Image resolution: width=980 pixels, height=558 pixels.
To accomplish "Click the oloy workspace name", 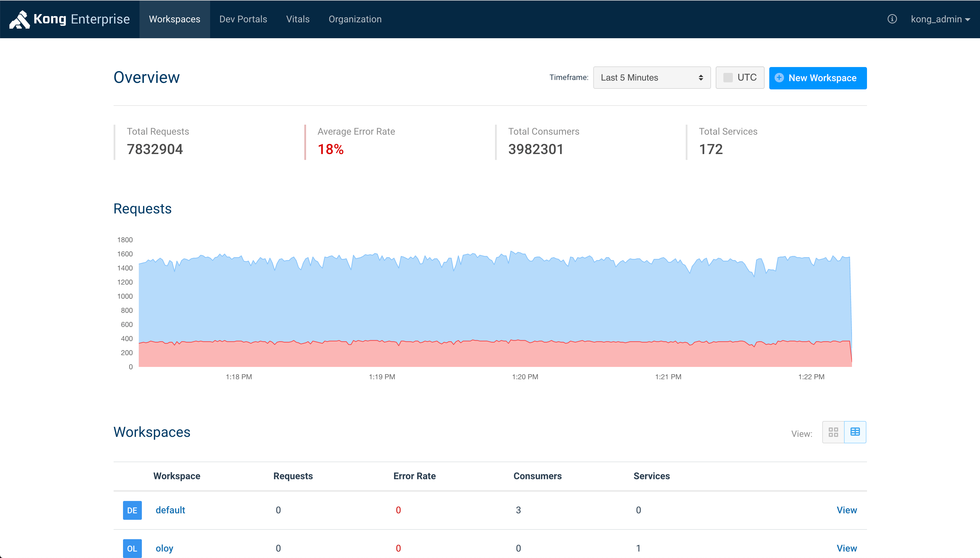I will click(x=164, y=548).
